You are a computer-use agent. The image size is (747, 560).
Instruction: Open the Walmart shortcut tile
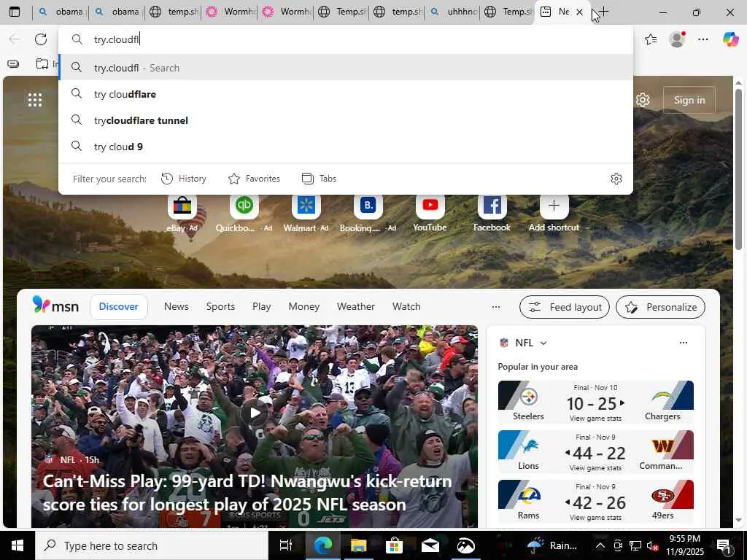click(x=306, y=213)
